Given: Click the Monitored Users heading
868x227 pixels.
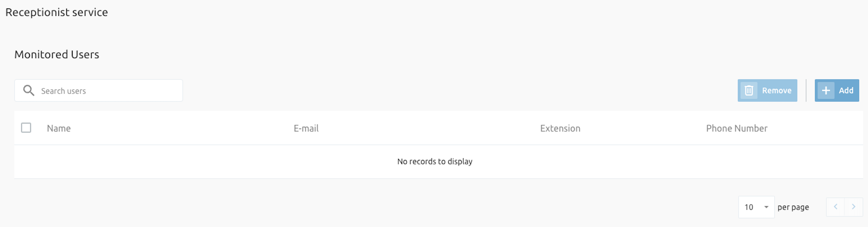Looking at the screenshot, I should click(x=57, y=54).
